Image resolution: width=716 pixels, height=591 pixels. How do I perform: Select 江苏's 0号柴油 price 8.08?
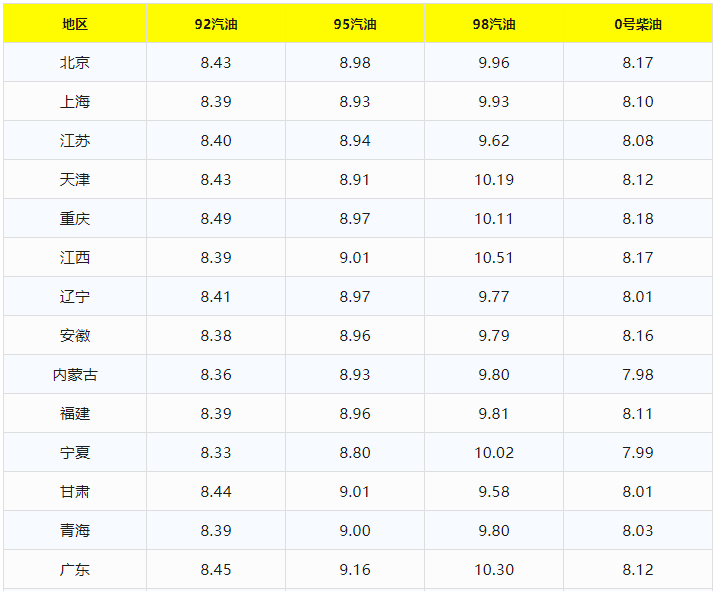tap(638, 141)
